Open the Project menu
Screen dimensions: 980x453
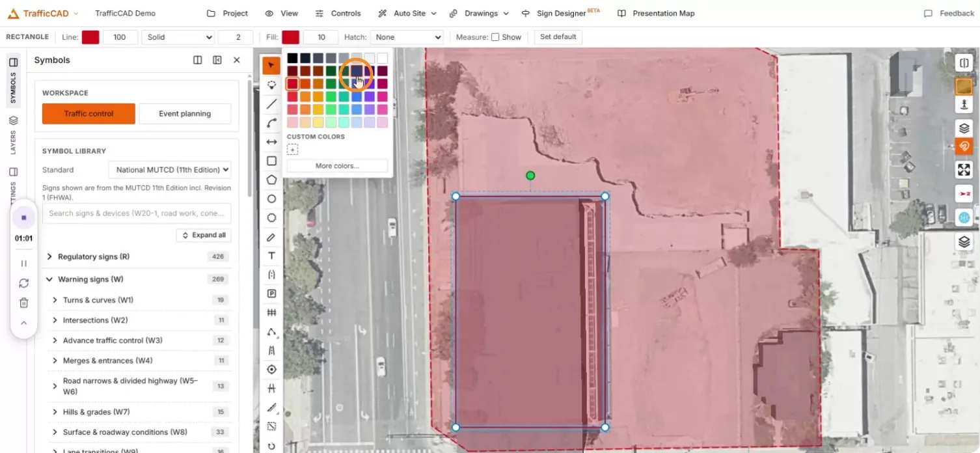[x=227, y=13]
